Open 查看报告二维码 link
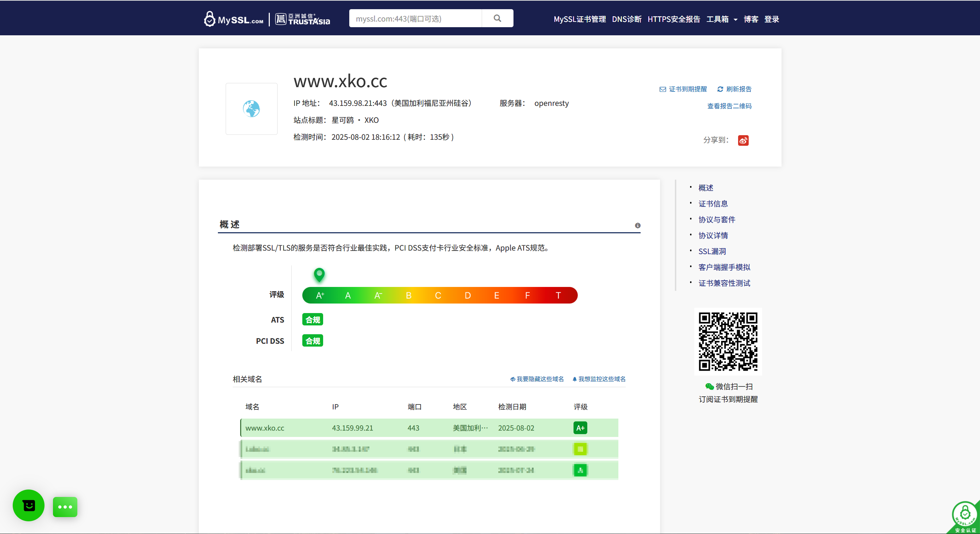The image size is (980, 534). click(x=729, y=106)
